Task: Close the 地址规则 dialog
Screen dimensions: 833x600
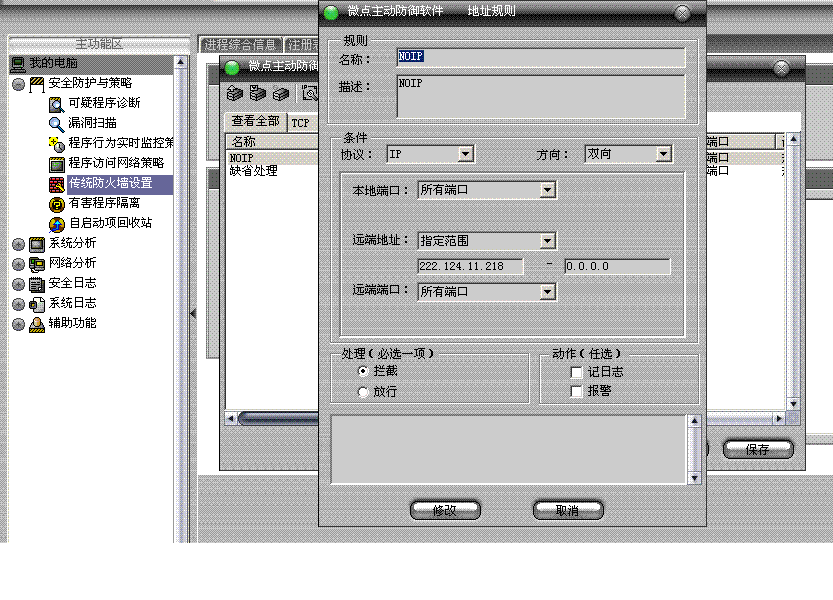Action: 683,13
